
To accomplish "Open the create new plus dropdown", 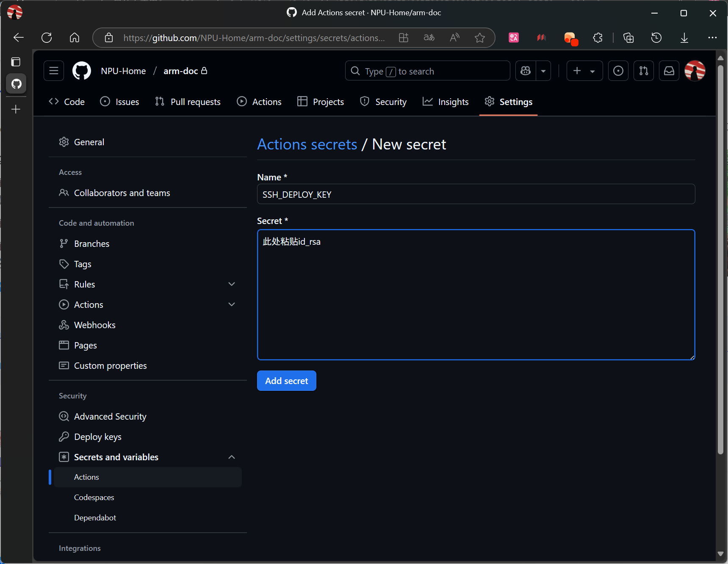I will [x=584, y=71].
